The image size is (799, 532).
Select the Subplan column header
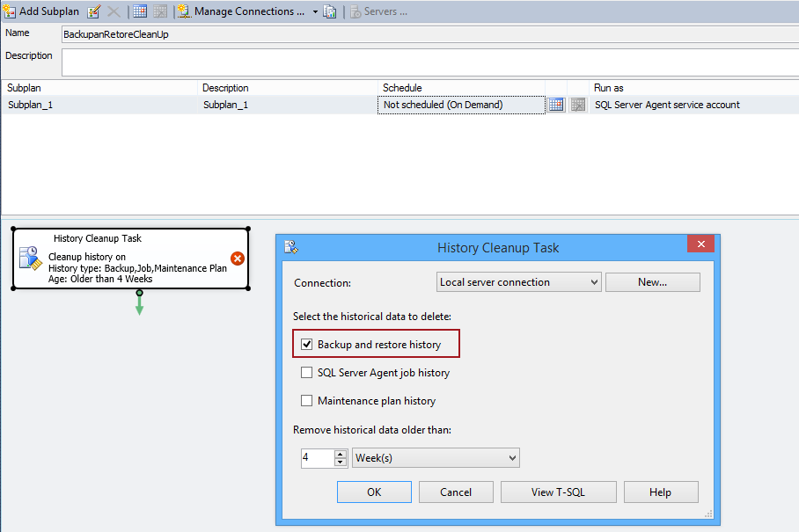[99, 88]
